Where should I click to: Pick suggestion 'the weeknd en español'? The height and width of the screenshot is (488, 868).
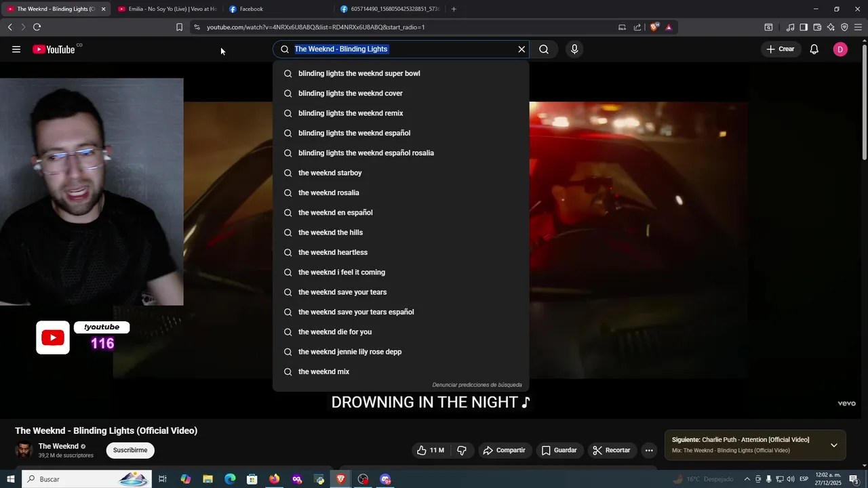401,212
